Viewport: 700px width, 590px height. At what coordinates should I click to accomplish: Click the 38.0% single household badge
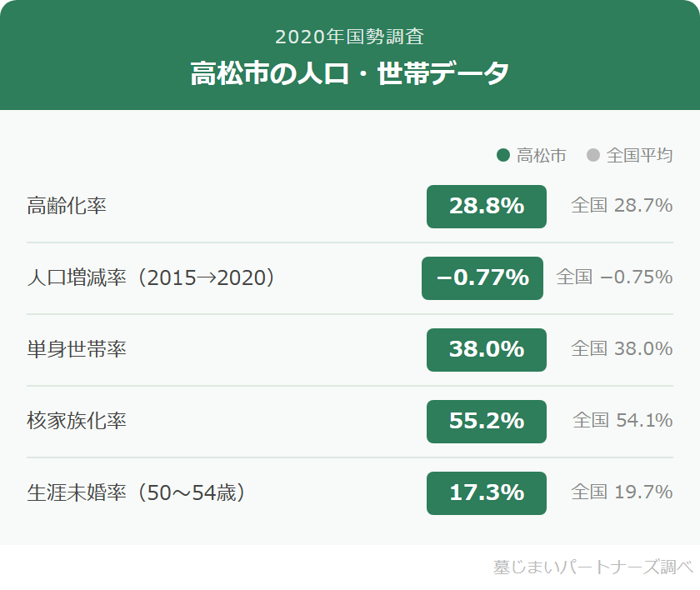(487, 350)
